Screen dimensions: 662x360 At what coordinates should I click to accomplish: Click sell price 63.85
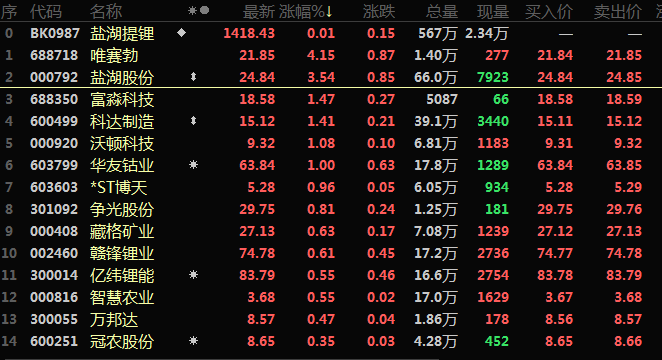[624, 165]
